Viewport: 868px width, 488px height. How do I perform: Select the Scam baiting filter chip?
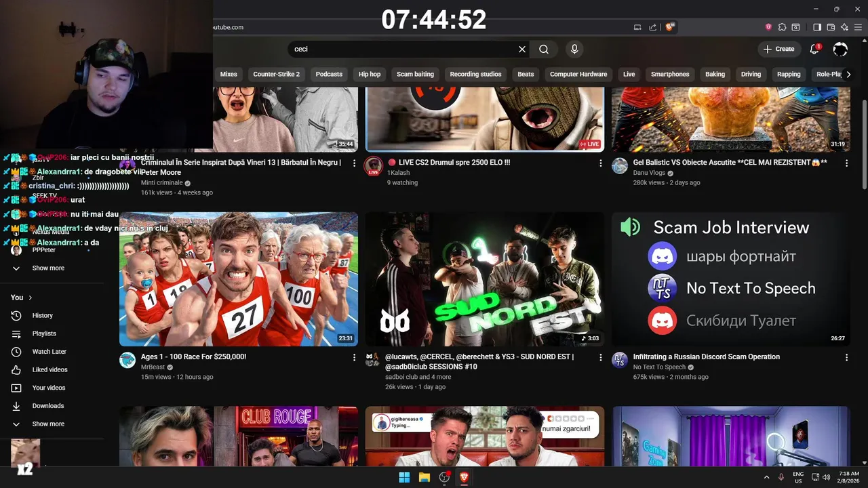click(415, 74)
